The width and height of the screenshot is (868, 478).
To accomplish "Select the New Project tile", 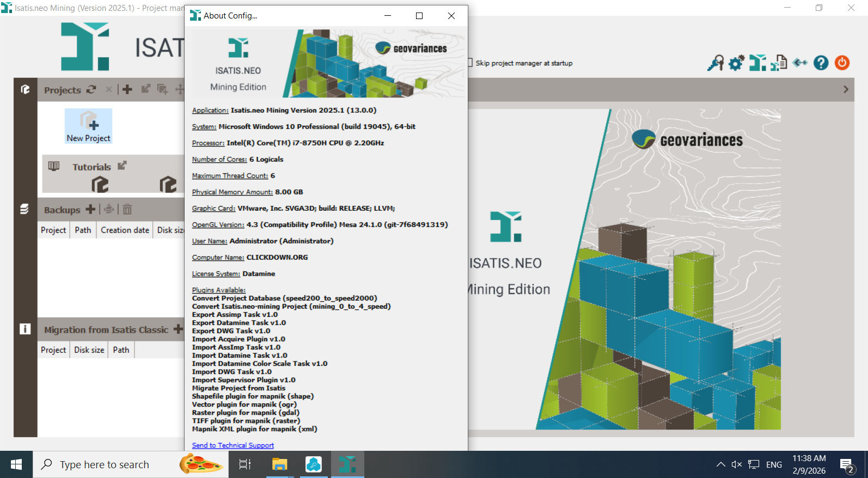I will (88, 126).
